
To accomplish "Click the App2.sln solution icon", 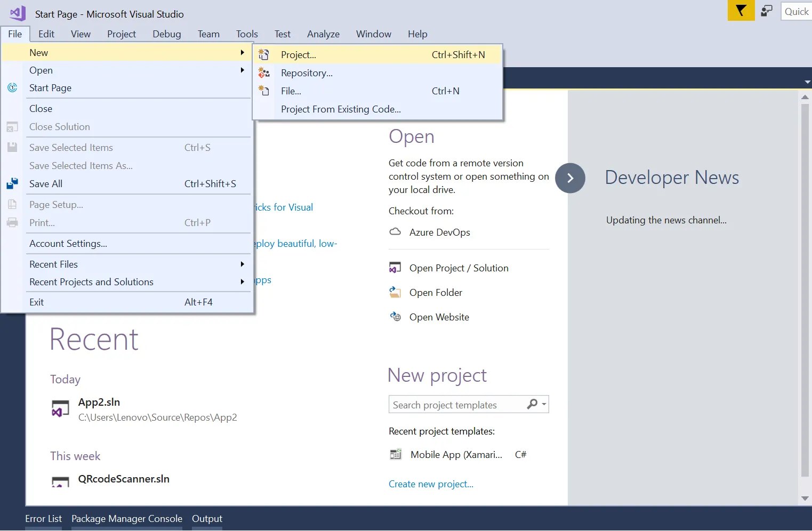I will (x=60, y=409).
